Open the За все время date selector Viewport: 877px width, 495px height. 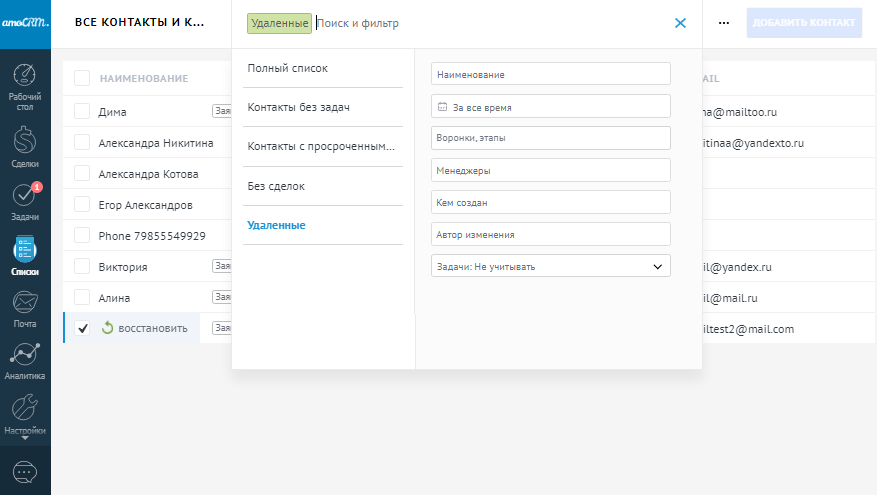550,106
